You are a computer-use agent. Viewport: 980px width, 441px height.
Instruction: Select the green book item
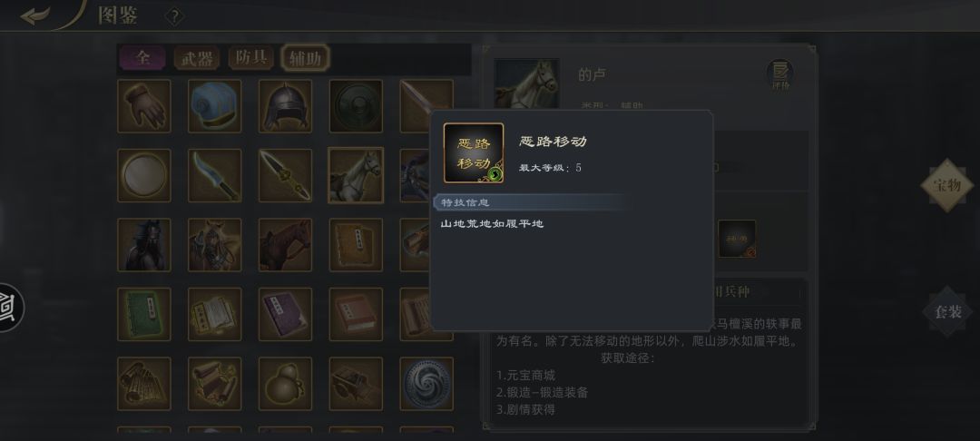[143, 314]
